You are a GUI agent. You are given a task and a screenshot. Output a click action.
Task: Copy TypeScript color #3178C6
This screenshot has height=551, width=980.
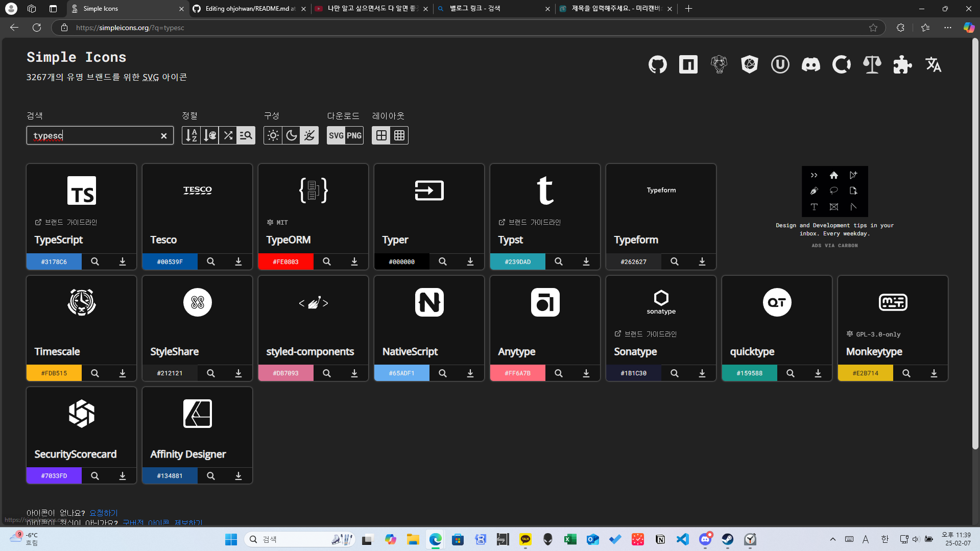(x=54, y=261)
